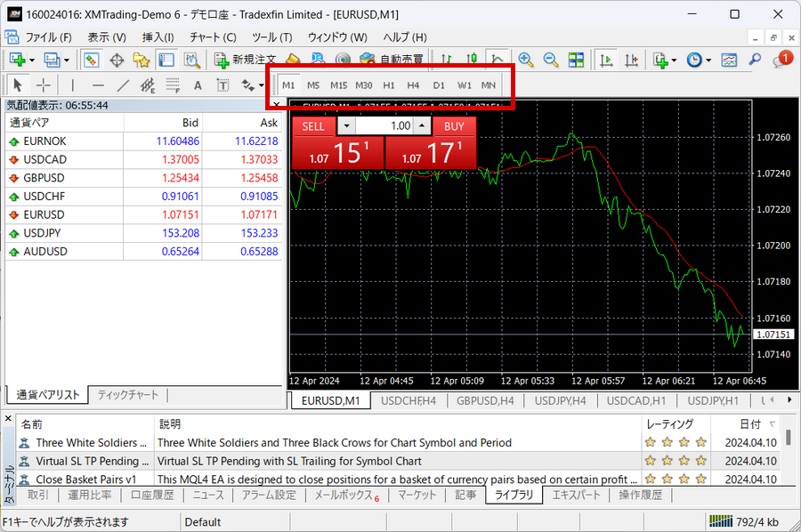Screen dimensions: 801x532
Task: Select the horizontal line tool
Action: pos(98,85)
